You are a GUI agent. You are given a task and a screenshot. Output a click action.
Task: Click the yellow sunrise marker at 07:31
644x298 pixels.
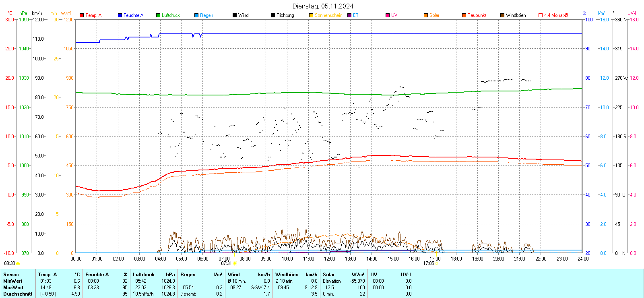[235, 263]
